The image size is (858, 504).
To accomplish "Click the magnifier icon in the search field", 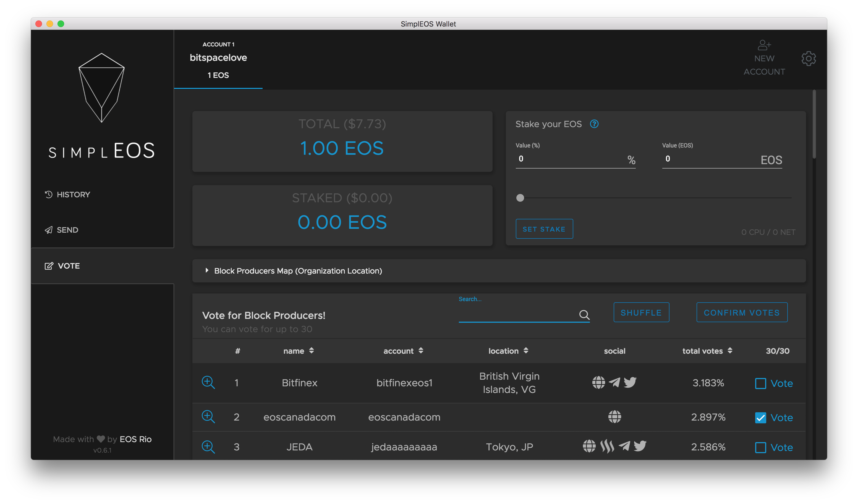I will pos(584,315).
